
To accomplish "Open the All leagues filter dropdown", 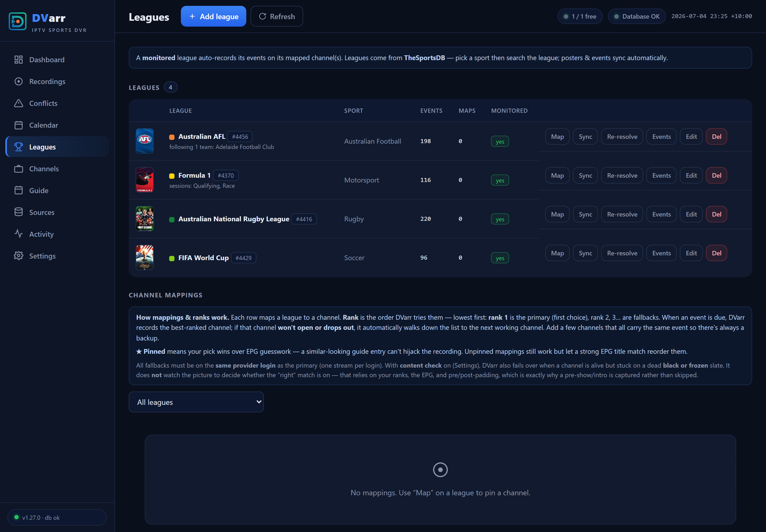I will pyautogui.click(x=196, y=402).
